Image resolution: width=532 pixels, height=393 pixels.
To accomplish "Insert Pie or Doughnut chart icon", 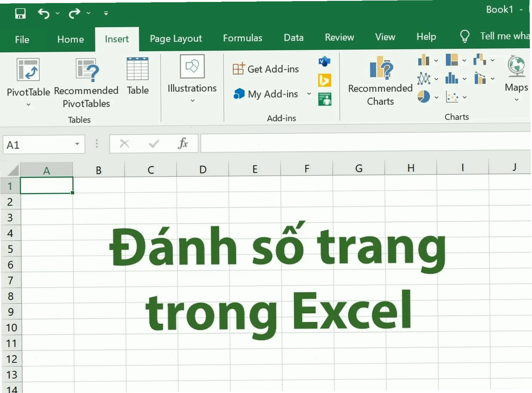I will click(424, 97).
